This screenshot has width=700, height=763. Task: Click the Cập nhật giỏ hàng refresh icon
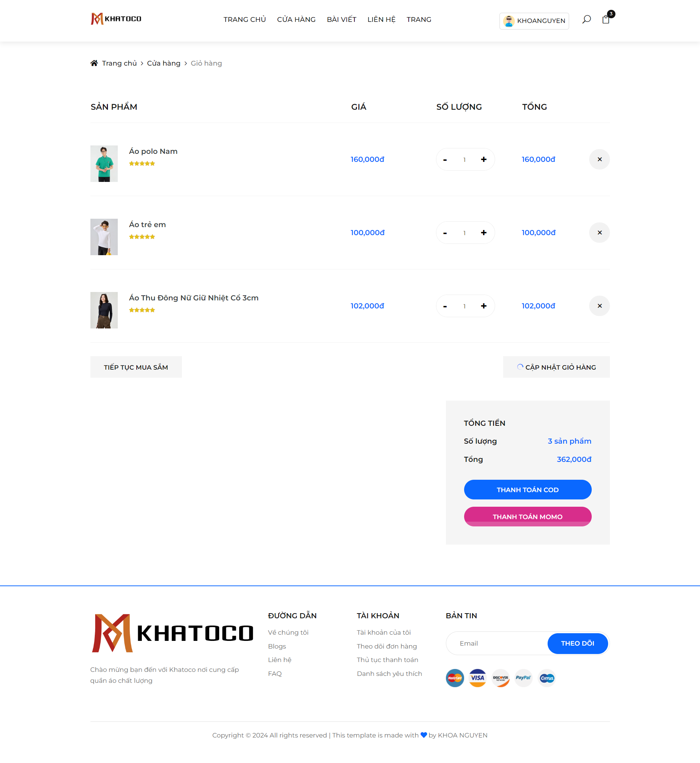[520, 367]
